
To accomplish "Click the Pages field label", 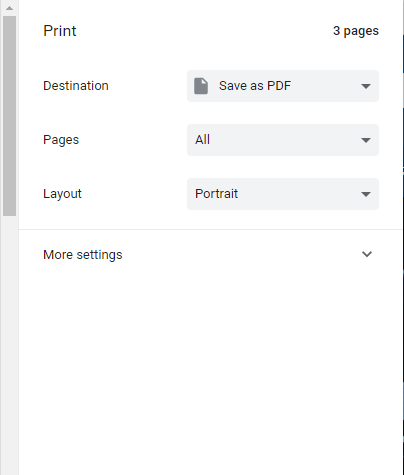I will 61,140.
